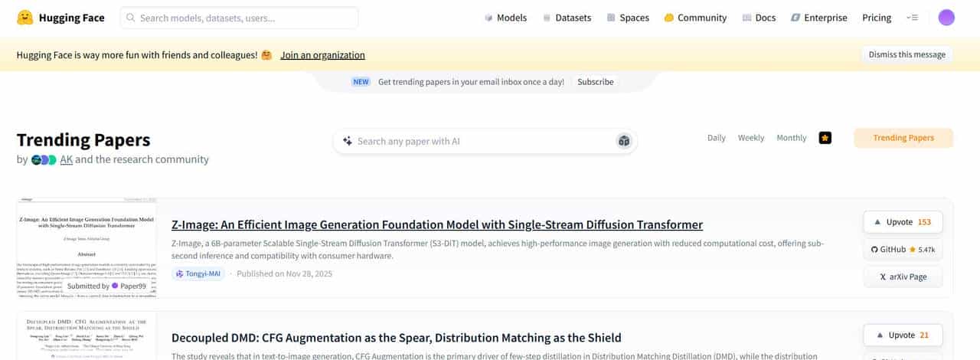
Task: Click the AI assistant icon in paper search
Action: [624, 141]
